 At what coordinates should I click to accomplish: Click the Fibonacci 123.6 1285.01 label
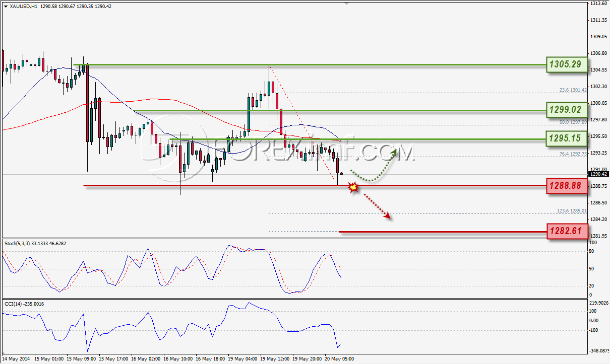pos(572,210)
